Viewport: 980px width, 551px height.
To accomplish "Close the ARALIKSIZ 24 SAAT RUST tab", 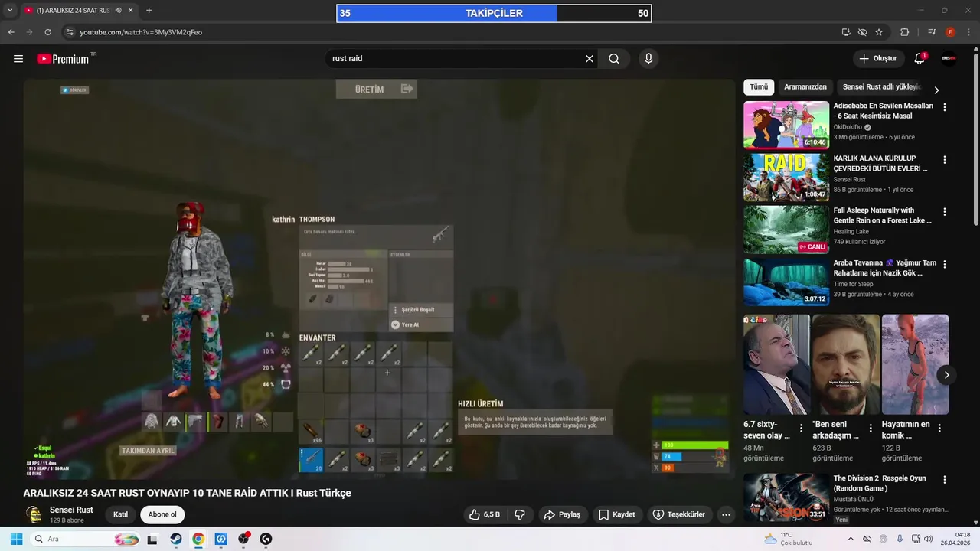I will coord(131,11).
